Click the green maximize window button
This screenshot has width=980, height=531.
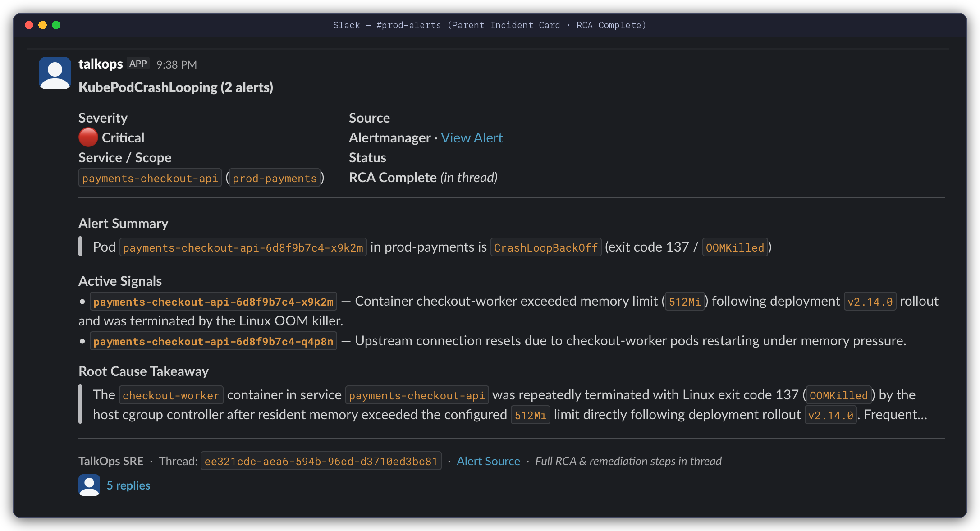[x=56, y=25]
